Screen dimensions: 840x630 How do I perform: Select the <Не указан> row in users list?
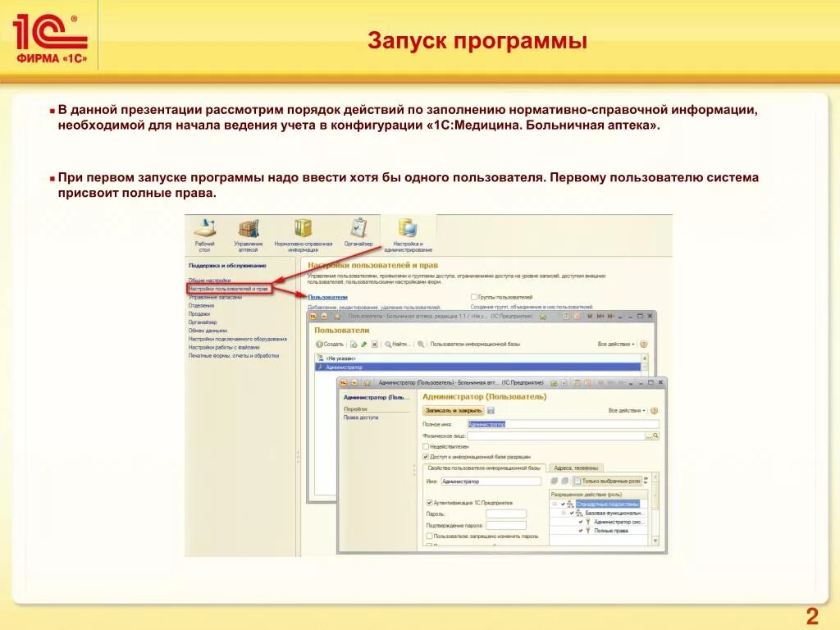click(x=478, y=358)
